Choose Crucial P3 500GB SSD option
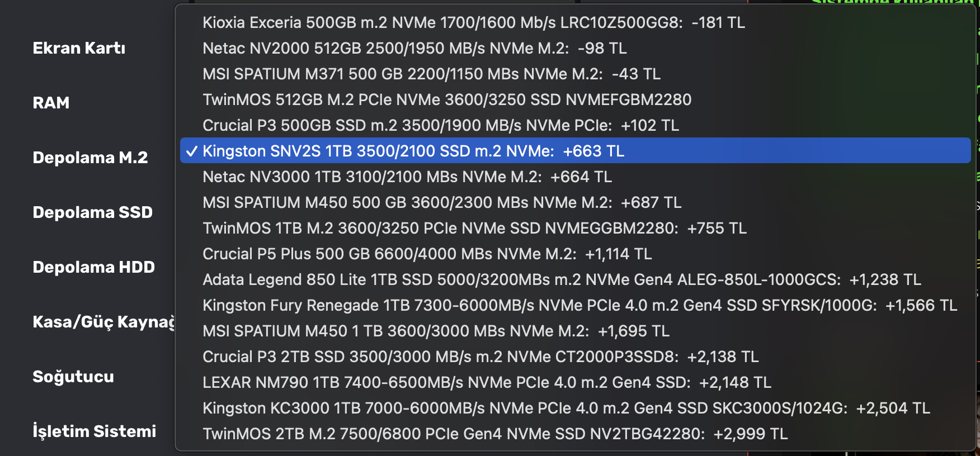 pos(440,125)
